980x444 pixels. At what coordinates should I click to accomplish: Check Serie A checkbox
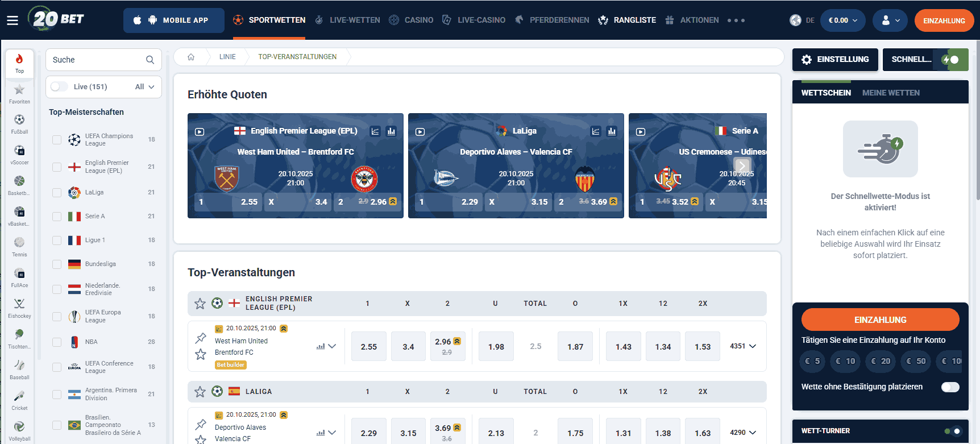[57, 217]
